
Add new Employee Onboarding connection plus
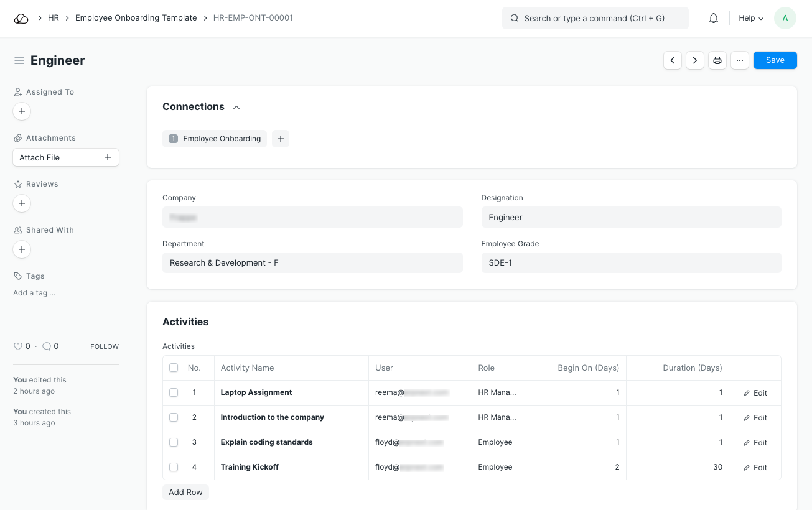pyautogui.click(x=281, y=139)
